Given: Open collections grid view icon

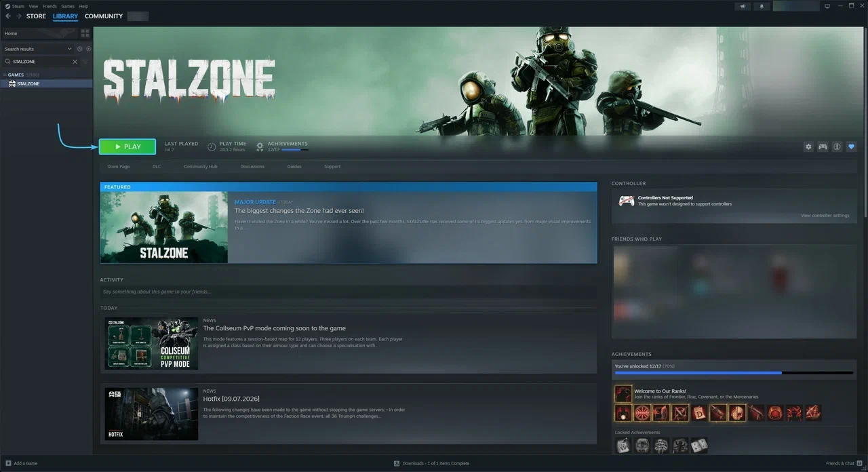Looking at the screenshot, I should click(x=85, y=33).
